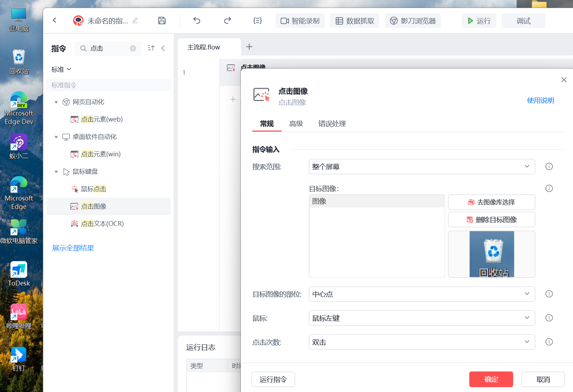Collapse the 指令 panel with the chevron
This screenshot has height=392, width=573.
pyautogui.click(x=163, y=48)
